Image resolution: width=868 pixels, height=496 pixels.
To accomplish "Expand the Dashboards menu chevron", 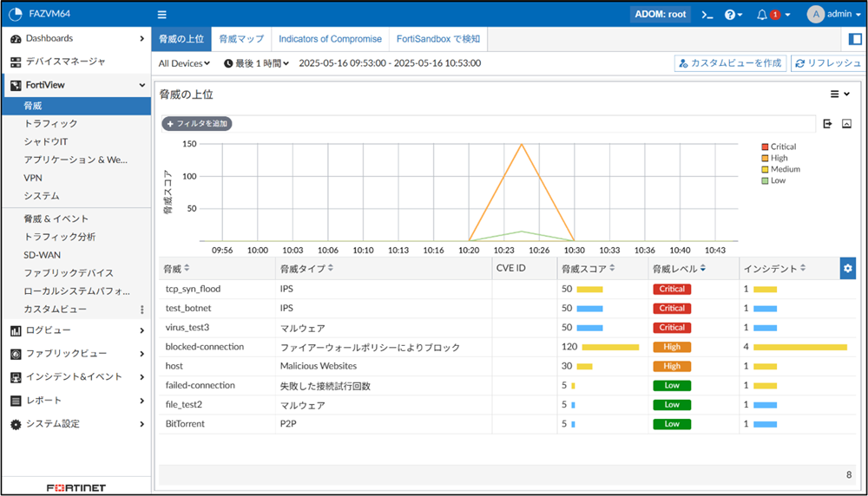I will (141, 39).
